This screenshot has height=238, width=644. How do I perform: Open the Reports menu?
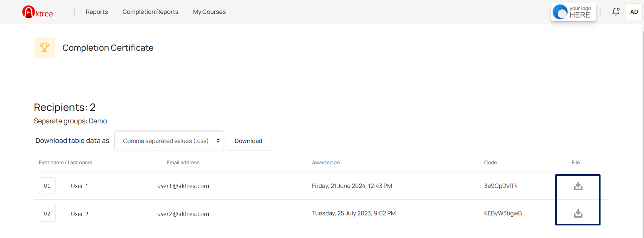click(96, 12)
